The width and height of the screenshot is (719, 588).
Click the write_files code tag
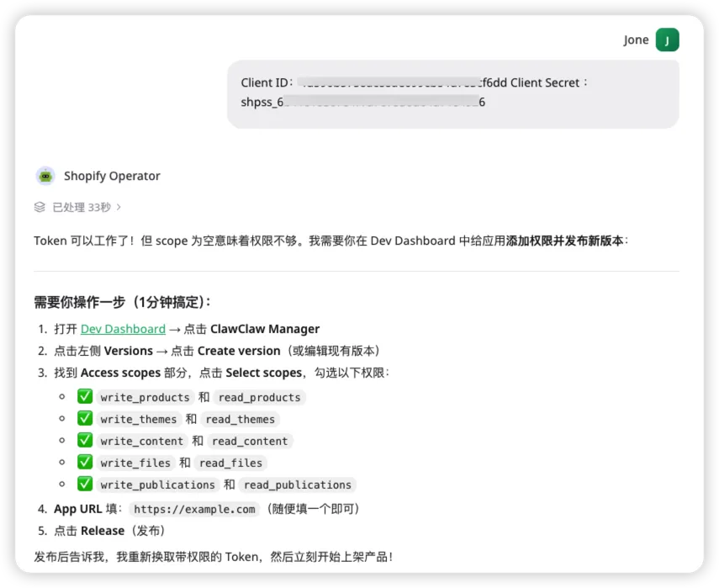(135, 463)
